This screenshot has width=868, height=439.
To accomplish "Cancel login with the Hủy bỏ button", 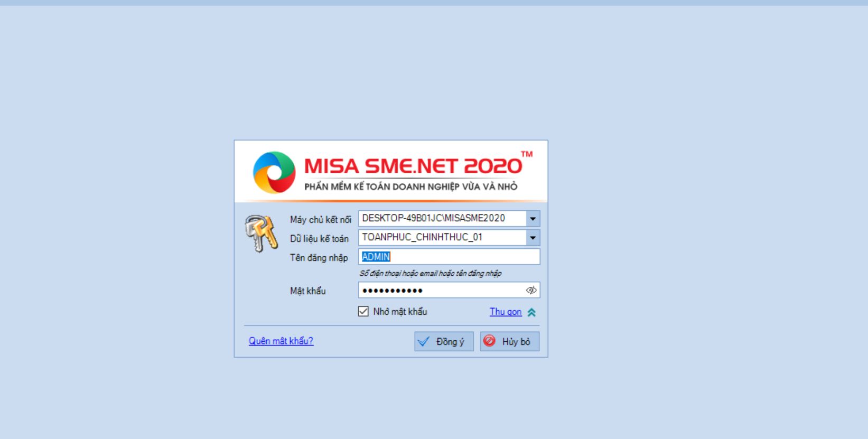I will 510,341.
